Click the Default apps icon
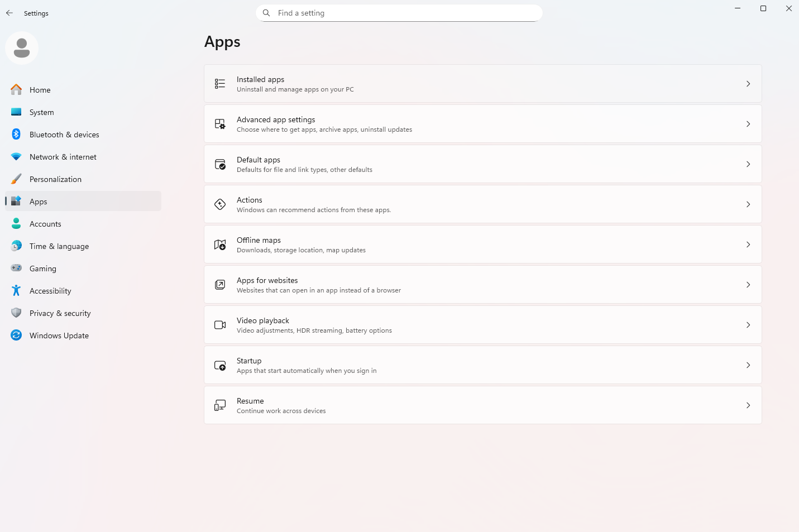Viewport: 799px width, 532px height. [220, 164]
